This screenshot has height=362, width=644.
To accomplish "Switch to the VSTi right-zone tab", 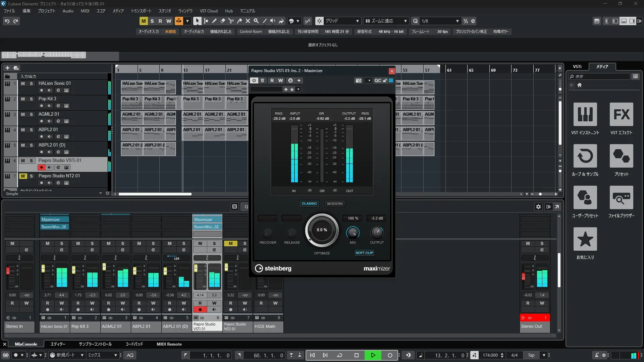I will (x=577, y=66).
